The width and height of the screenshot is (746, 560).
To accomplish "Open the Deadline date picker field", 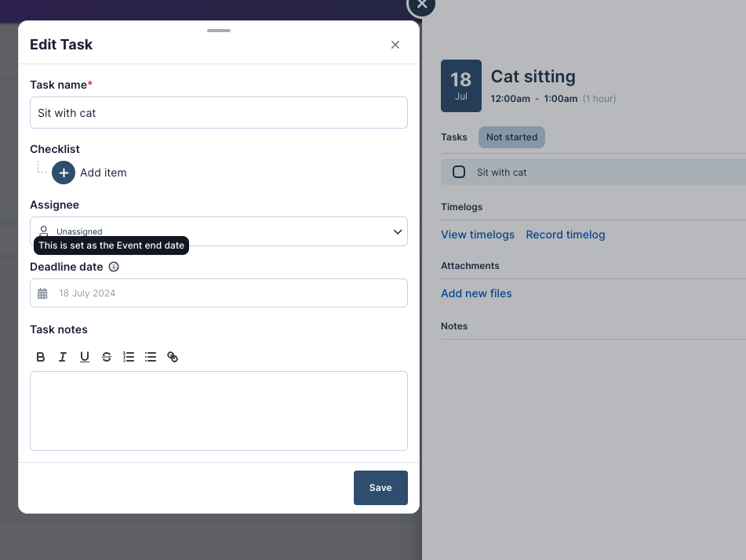I will pos(218,293).
